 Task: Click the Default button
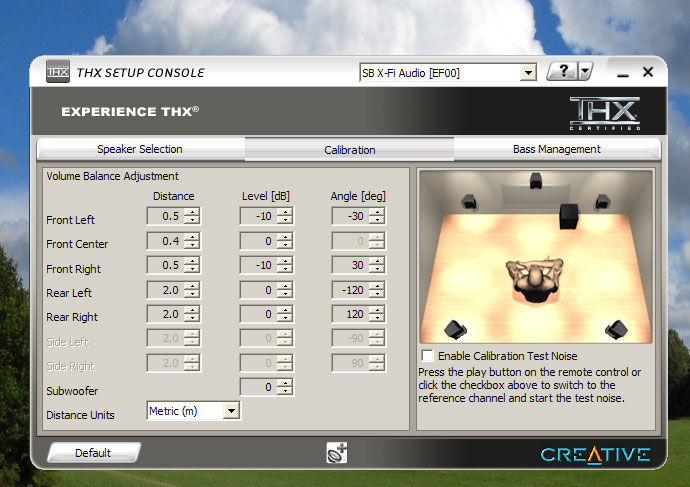[93, 453]
